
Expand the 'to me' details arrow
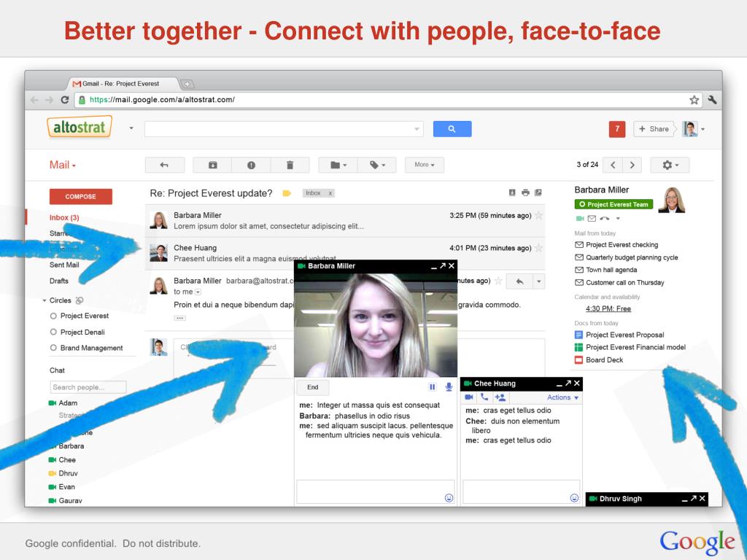coord(198,292)
